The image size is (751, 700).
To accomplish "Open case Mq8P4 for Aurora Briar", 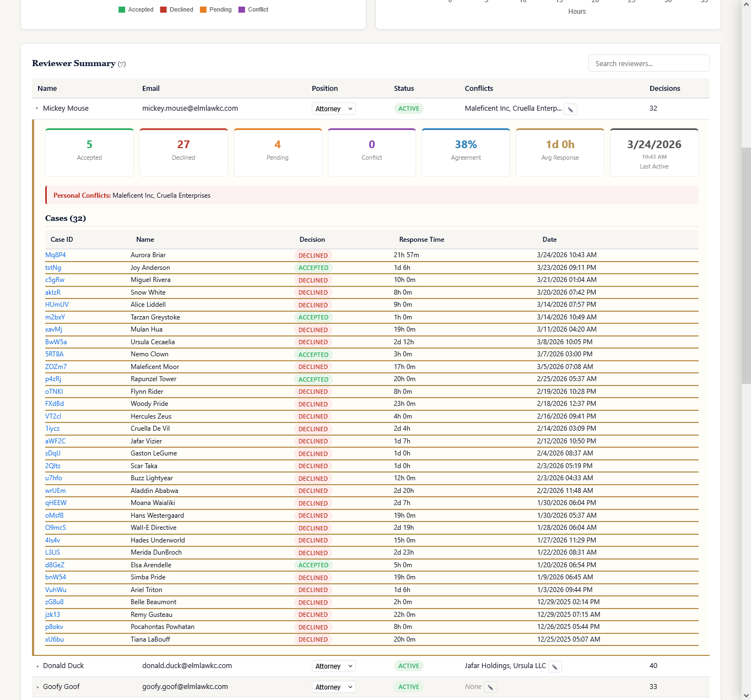I will coord(56,255).
